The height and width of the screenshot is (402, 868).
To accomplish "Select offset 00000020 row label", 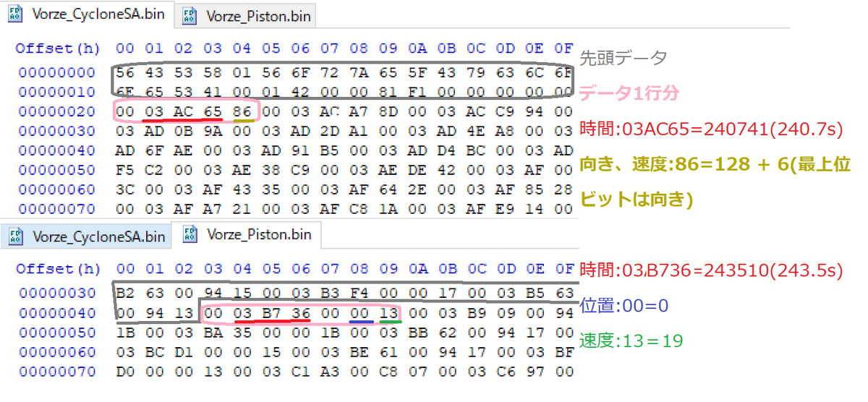I will click(x=57, y=111).
